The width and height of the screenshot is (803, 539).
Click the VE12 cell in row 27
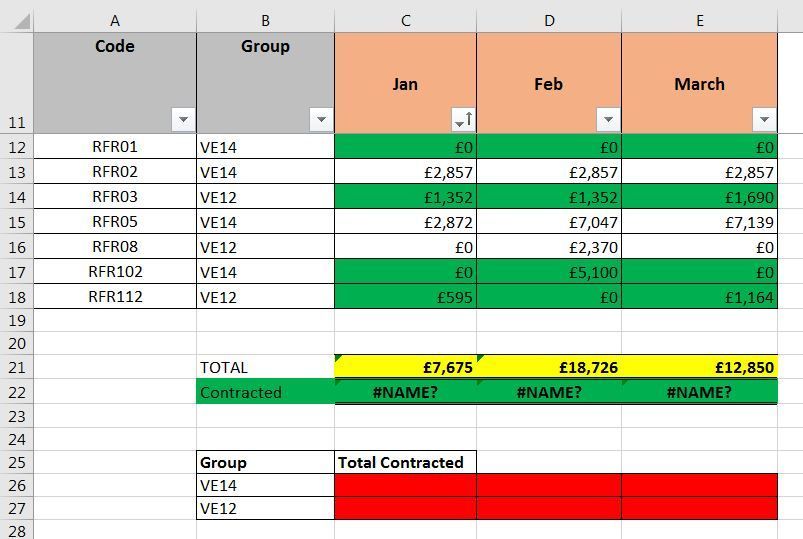pos(265,508)
